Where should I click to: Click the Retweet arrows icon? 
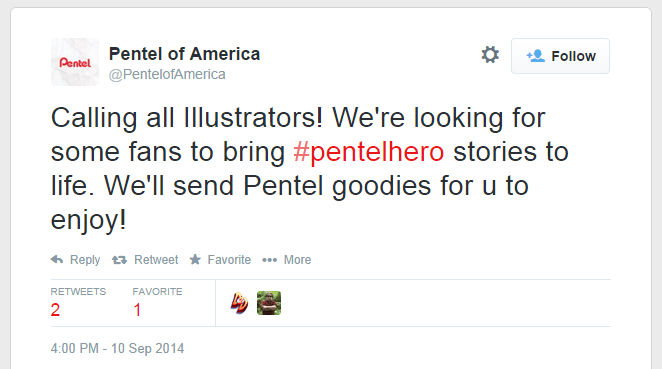click(119, 260)
